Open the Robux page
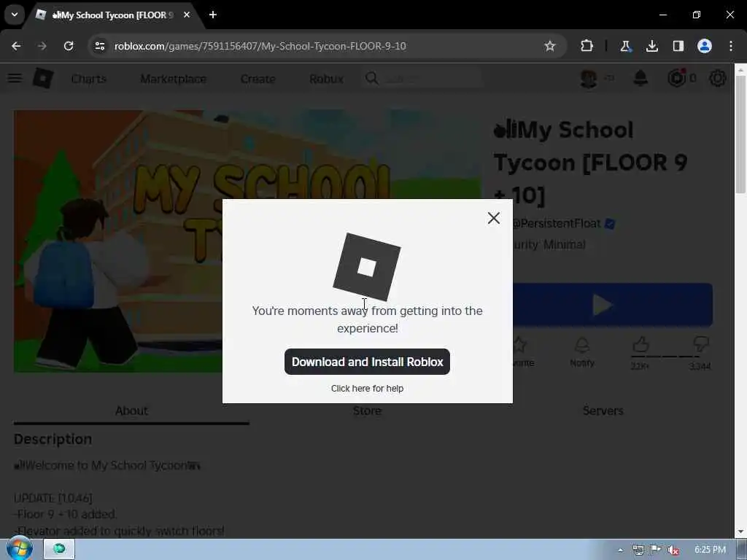747x560 pixels. (x=326, y=79)
